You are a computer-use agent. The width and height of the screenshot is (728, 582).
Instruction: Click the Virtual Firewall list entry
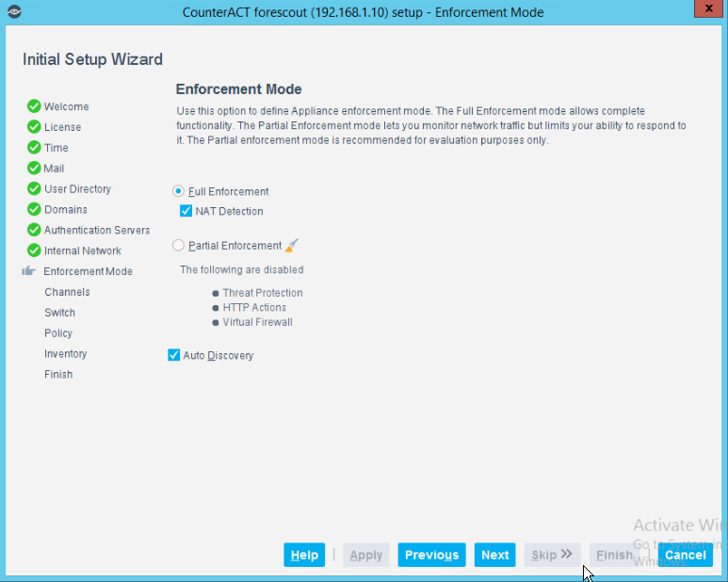[x=258, y=322]
